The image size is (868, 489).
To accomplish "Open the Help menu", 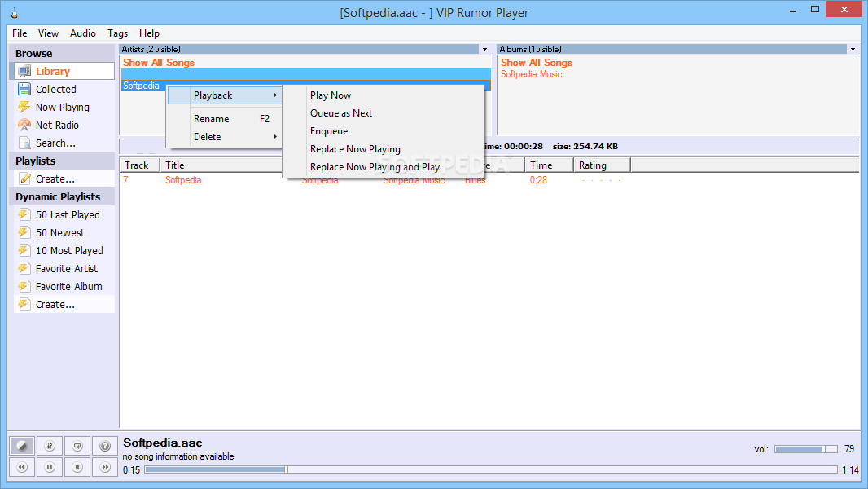I will 149,33.
